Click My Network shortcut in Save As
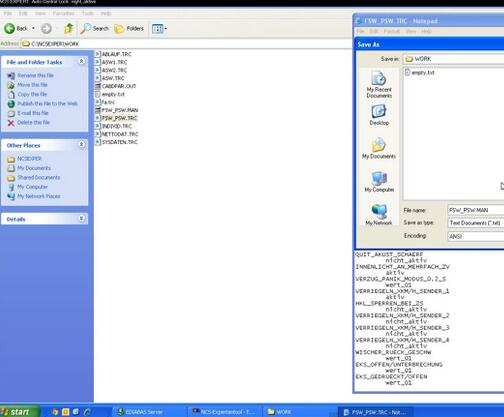 [x=379, y=215]
